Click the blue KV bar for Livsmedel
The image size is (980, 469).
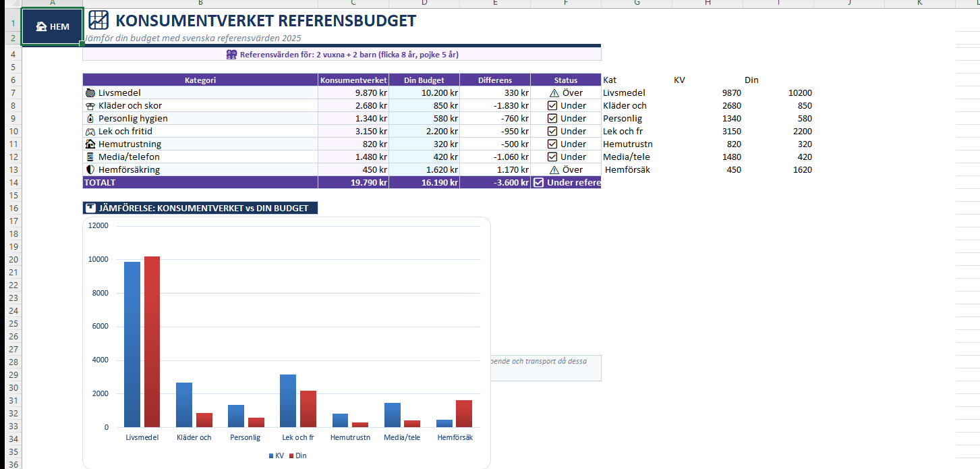[x=132, y=344]
